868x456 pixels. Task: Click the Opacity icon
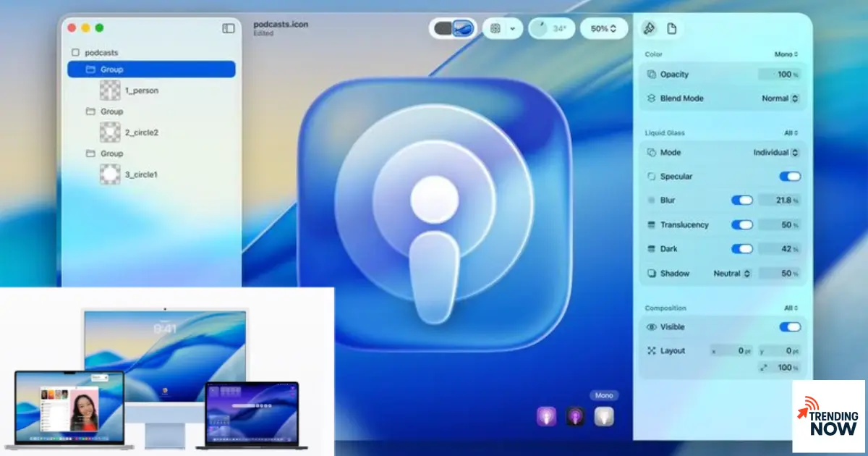coord(651,75)
